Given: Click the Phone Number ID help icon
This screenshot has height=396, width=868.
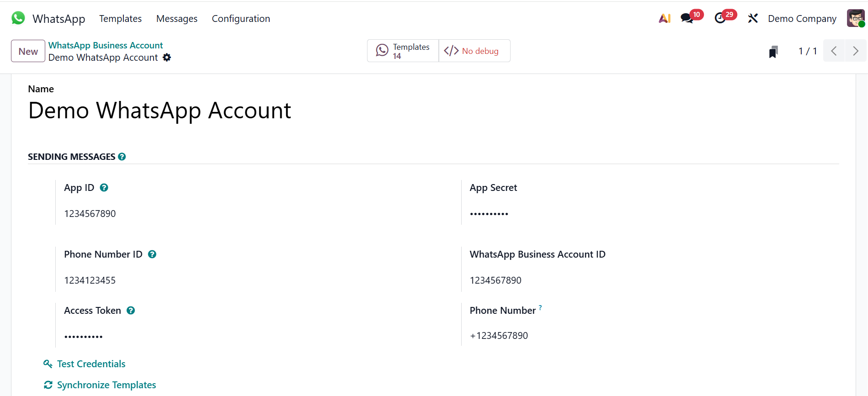Looking at the screenshot, I should [x=152, y=254].
